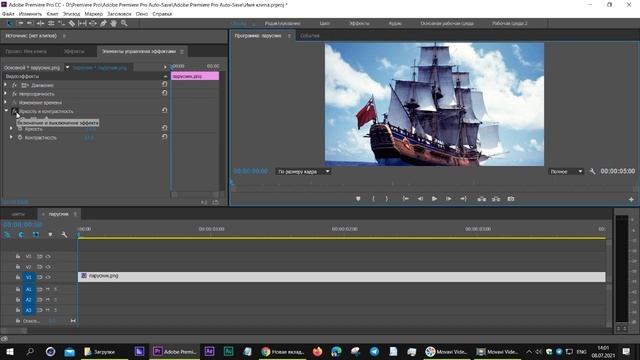
Task: Open the Program monitor button editor plus
Action: (631, 200)
